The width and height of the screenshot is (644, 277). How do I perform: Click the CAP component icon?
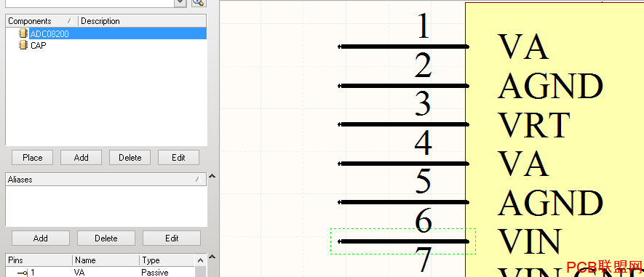pyautogui.click(x=23, y=45)
